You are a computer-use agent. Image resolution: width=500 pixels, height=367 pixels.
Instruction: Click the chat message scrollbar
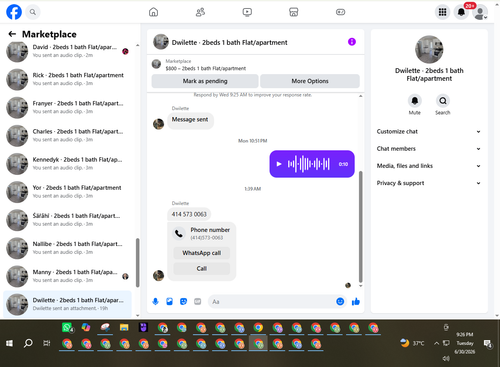pos(360,227)
